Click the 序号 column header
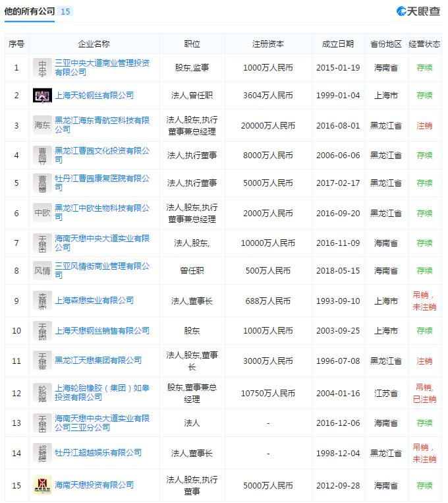Screen dimensions: 448x503 tap(16, 44)
